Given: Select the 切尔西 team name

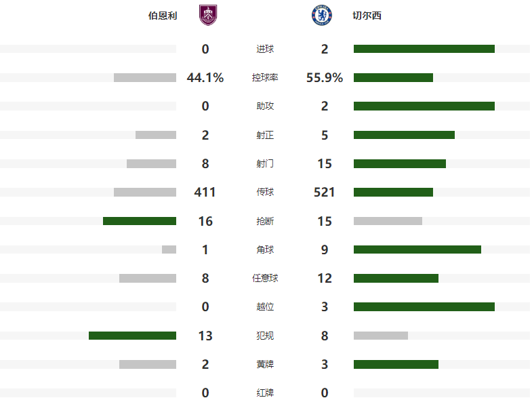Looking at the screenshot, I should [367, 16].
